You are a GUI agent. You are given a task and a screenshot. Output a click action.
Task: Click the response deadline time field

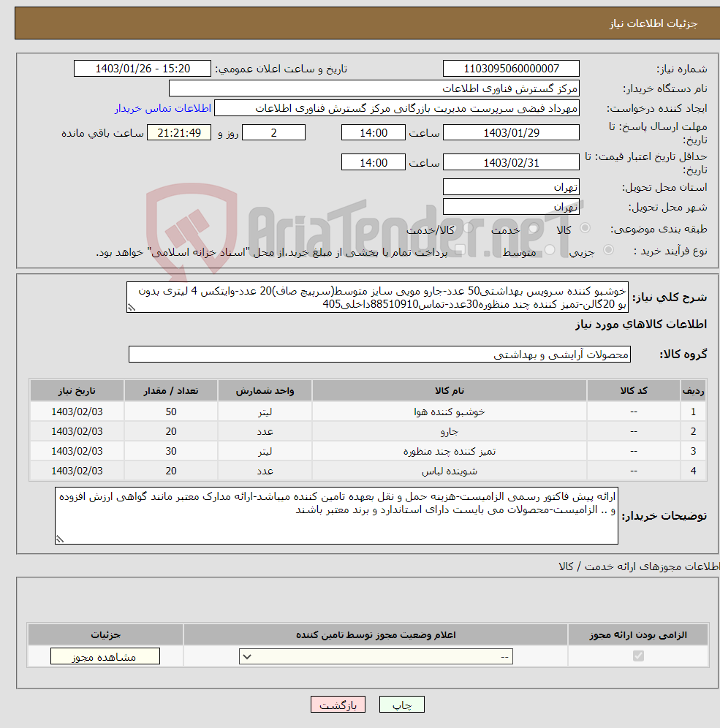(374, 132)
